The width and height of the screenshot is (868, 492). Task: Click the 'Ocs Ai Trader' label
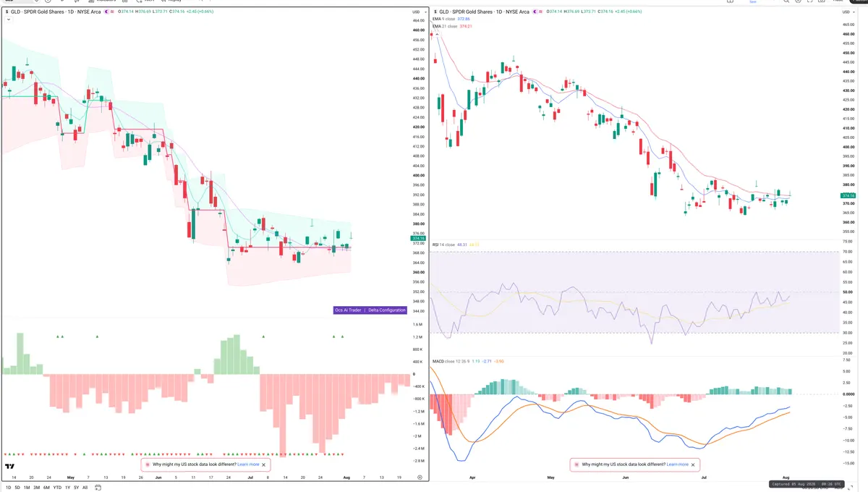pos(348,310)
